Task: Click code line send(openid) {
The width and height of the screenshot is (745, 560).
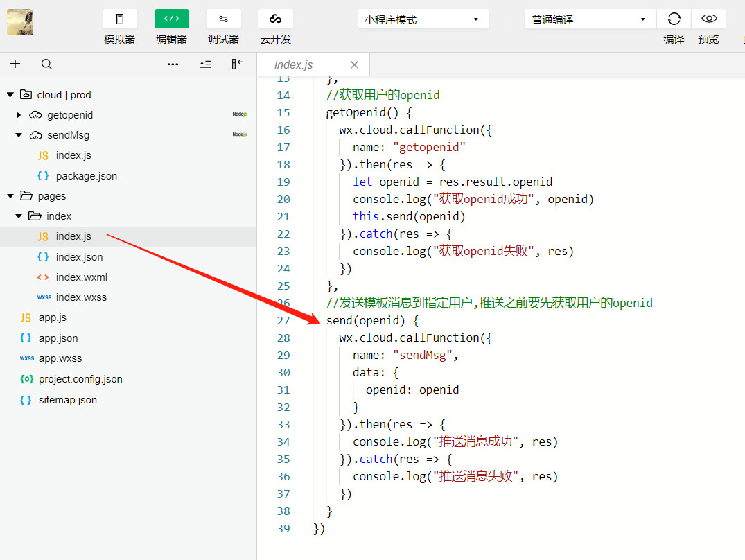Action: click(x=373, y=321)
